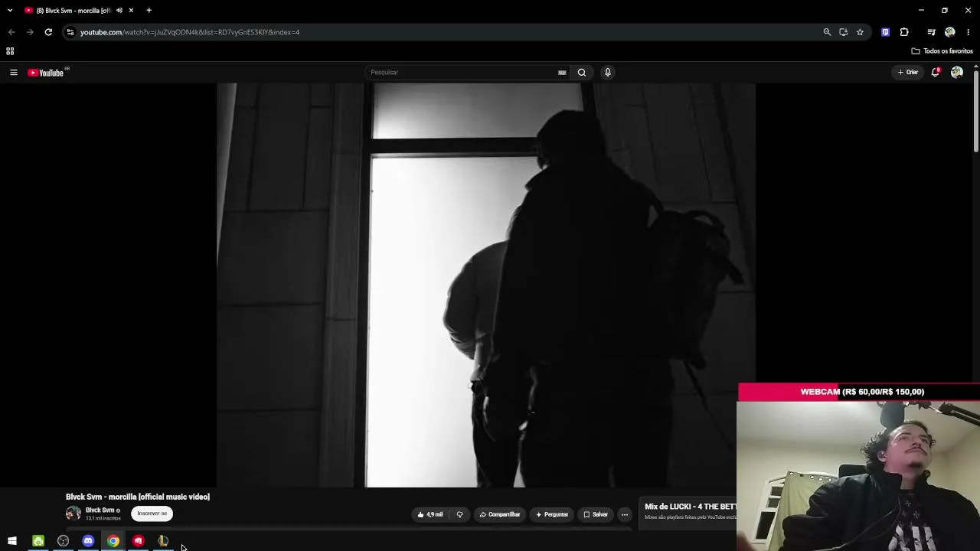Click the Criar button
The height and width of the screenshot is (551, 980).
pos(908,72)
